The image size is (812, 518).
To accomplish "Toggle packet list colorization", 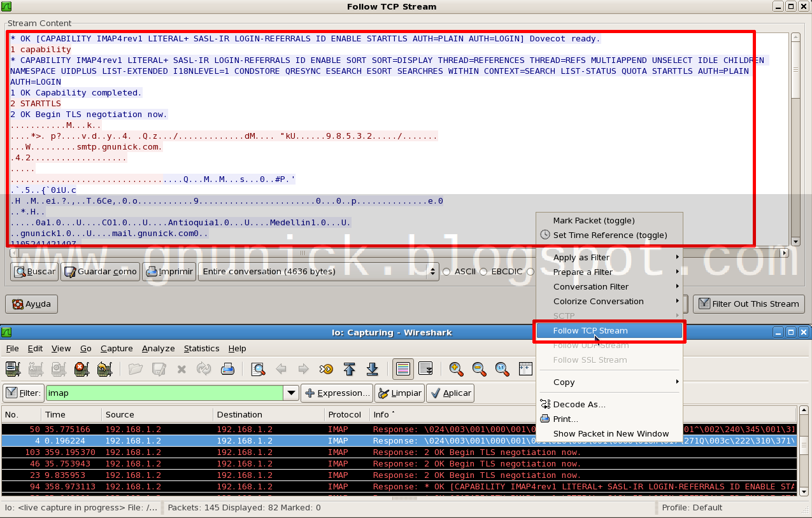I will click(403, 369).
